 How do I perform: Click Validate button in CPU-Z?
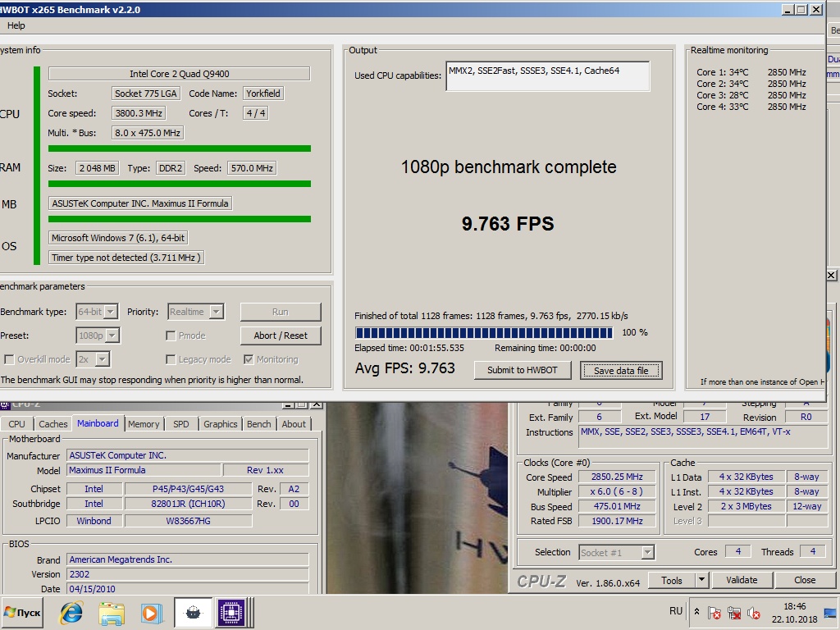pos(742,580)
